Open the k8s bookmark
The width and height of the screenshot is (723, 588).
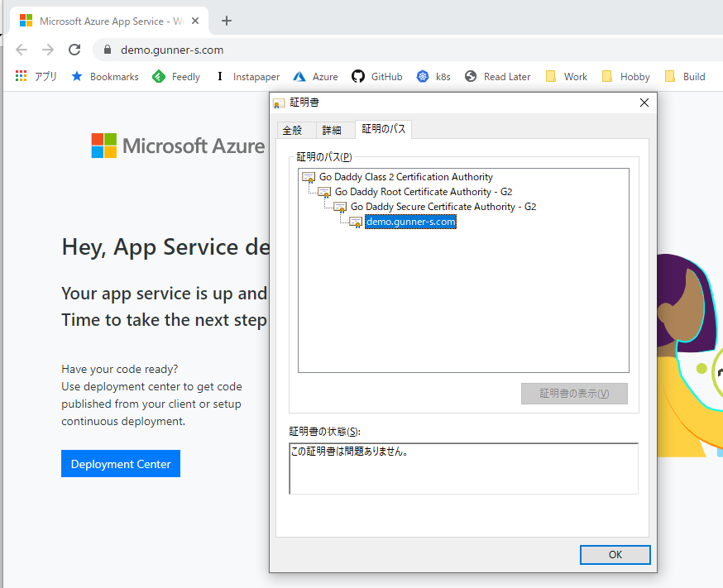(x=433, y=76)
